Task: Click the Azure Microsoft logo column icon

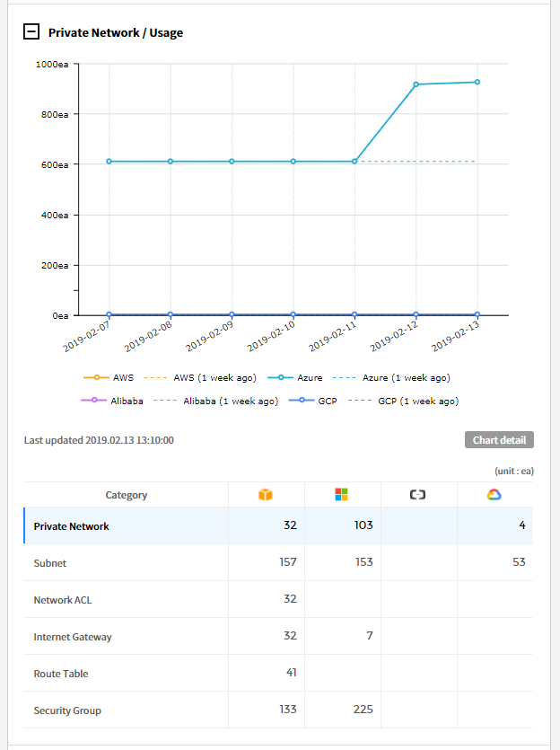Action: tap(341, 495)
